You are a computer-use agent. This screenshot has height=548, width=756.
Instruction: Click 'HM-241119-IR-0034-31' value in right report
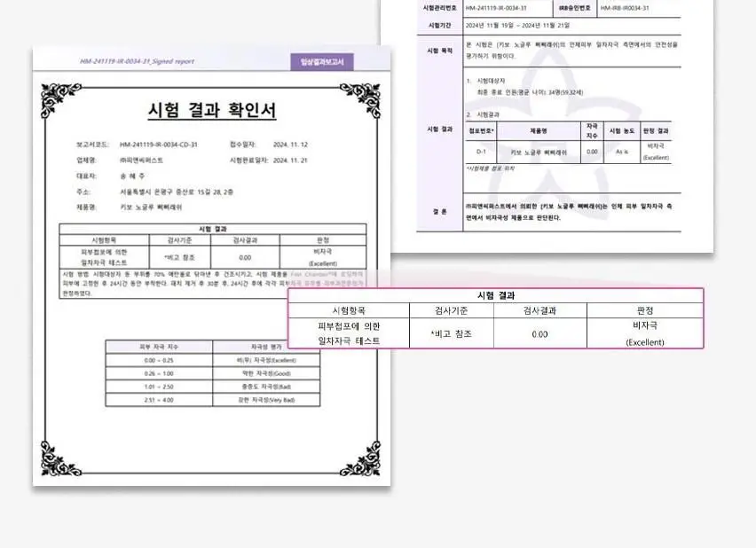coord(496,8)
